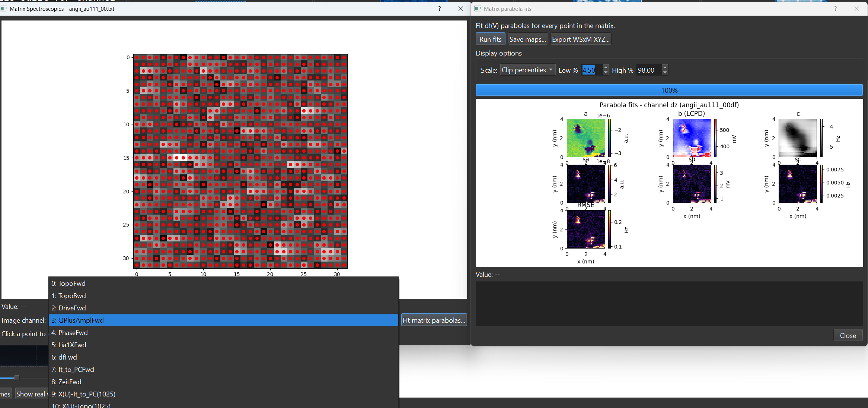868x408 pixels.
Task: Click the help icon in Matrix Spectroscopies title bar
Action: 439,9
